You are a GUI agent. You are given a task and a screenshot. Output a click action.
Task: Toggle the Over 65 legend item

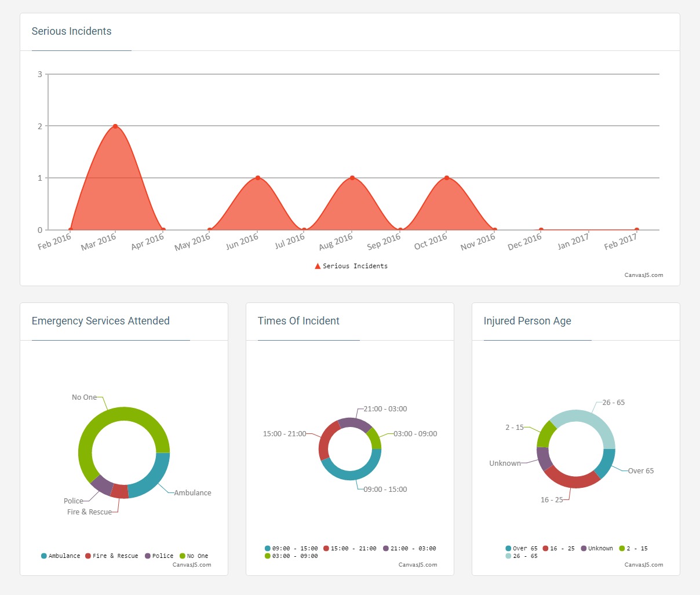click(521, 548)
